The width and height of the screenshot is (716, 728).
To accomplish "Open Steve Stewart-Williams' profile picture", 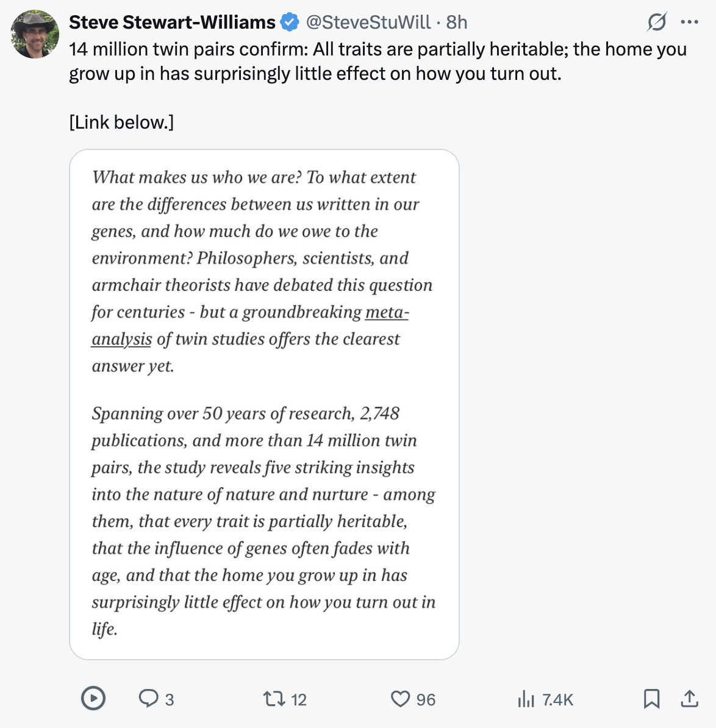I will [35, 34].
